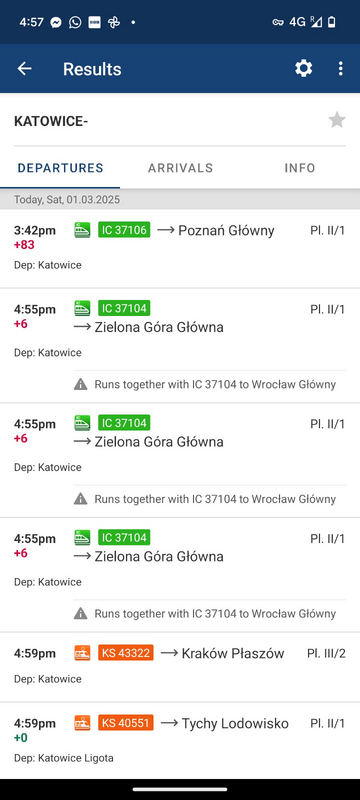Tap the WhatsApp notification icon in status bar
Viewport: 360px width, 800px height.
pyautogui.click(x=75, y=22)
